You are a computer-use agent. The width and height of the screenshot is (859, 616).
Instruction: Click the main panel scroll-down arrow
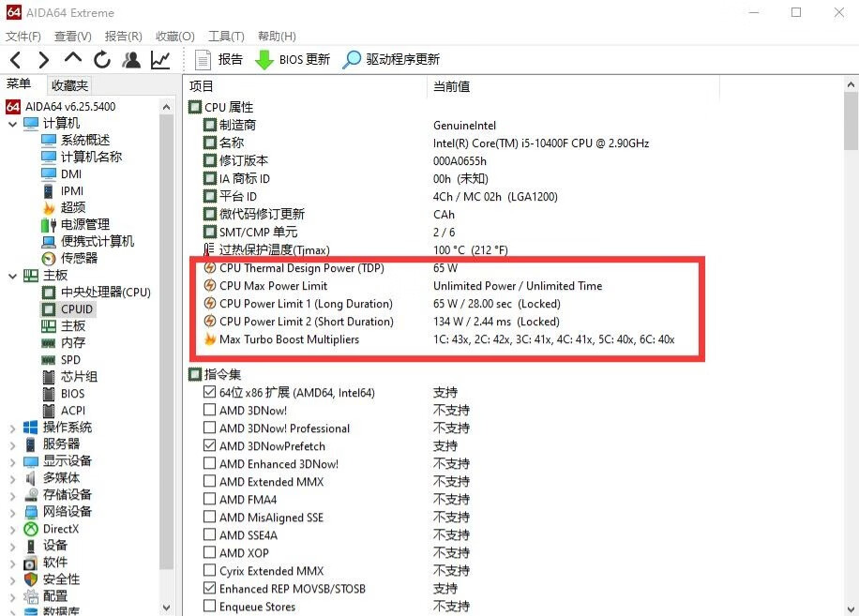(851, 608)
